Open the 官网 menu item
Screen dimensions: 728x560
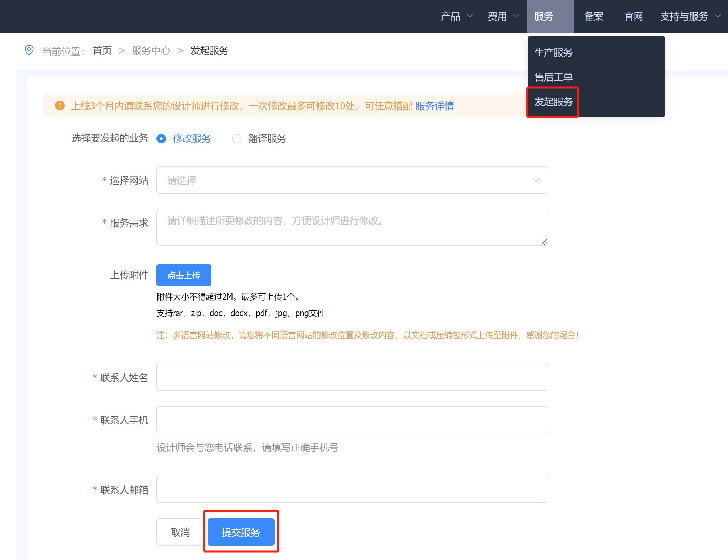633,16
